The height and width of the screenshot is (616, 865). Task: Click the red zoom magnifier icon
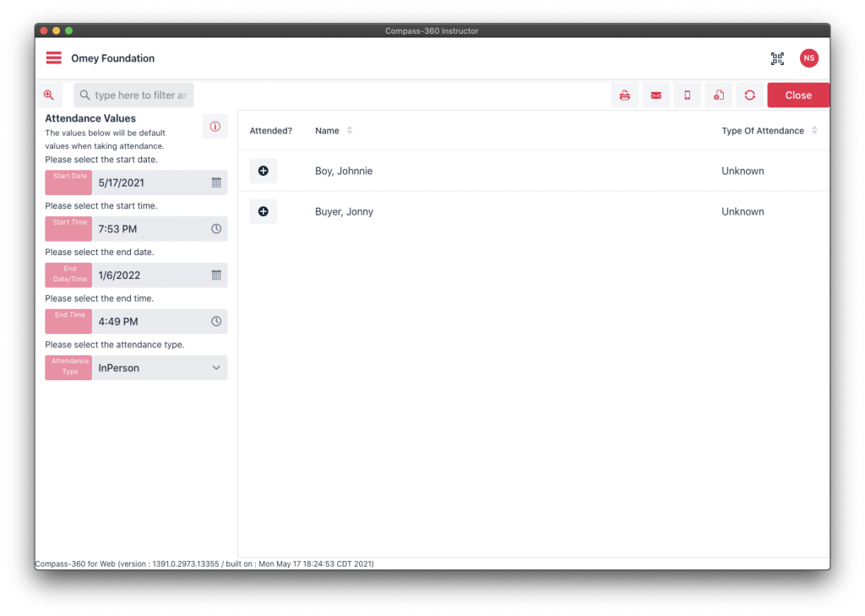click(49, 95)
